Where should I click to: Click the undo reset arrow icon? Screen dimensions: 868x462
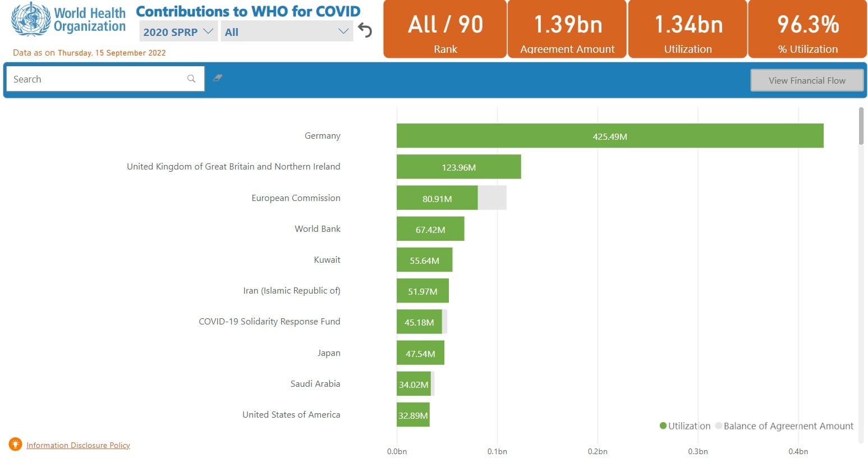[365, 30]
